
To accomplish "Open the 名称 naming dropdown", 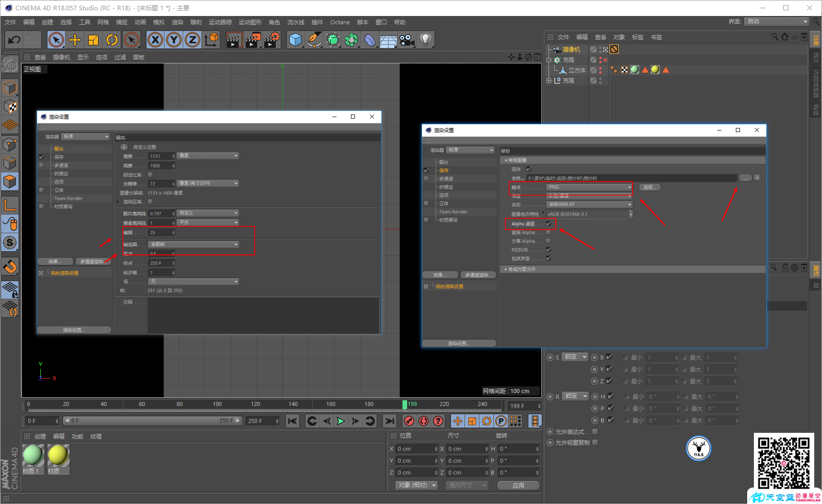I will 589,204.
